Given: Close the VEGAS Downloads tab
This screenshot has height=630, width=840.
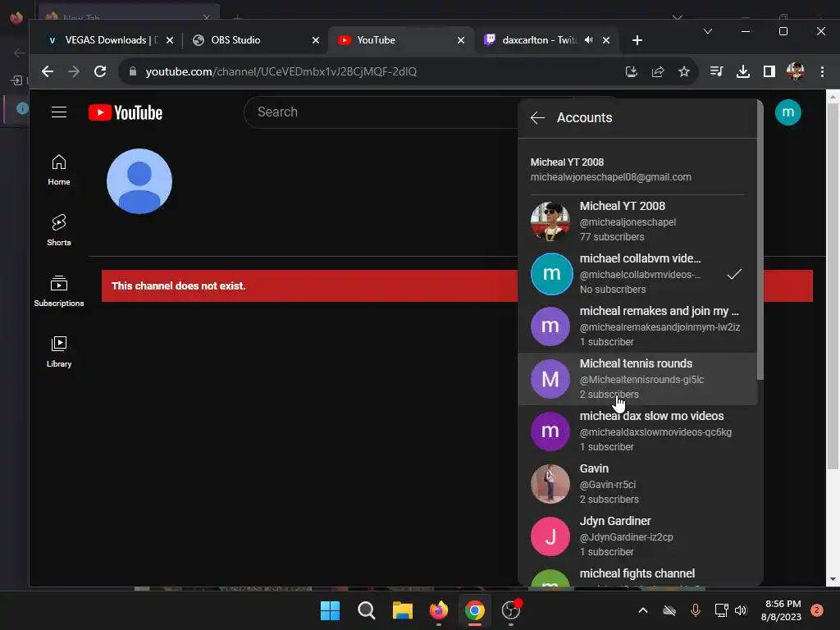Looking at the screenshot, I should pyautogui.click(x=169, y=40).
